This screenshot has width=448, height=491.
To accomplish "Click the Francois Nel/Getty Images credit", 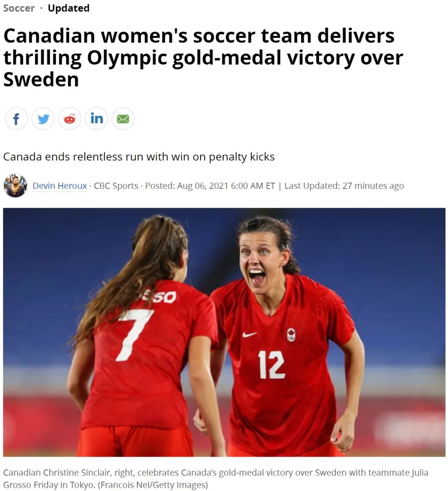I will point(153,485).
